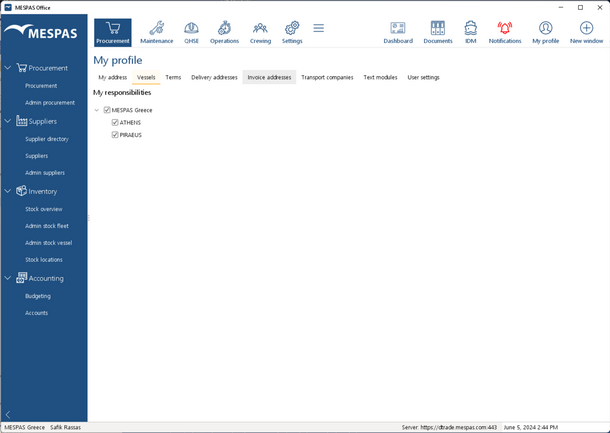610x433 pixels.
Task: Switch to the Text modules tab
Action: tap(380, 77)
